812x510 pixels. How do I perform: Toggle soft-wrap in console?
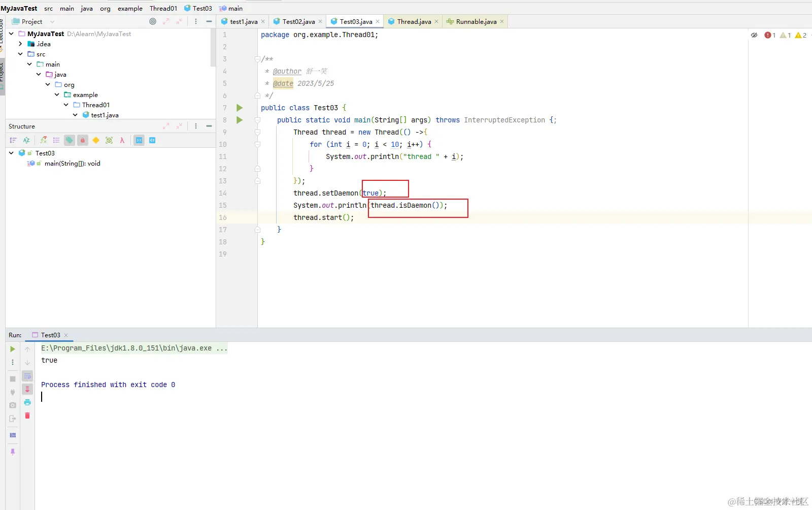click(27, 376)
